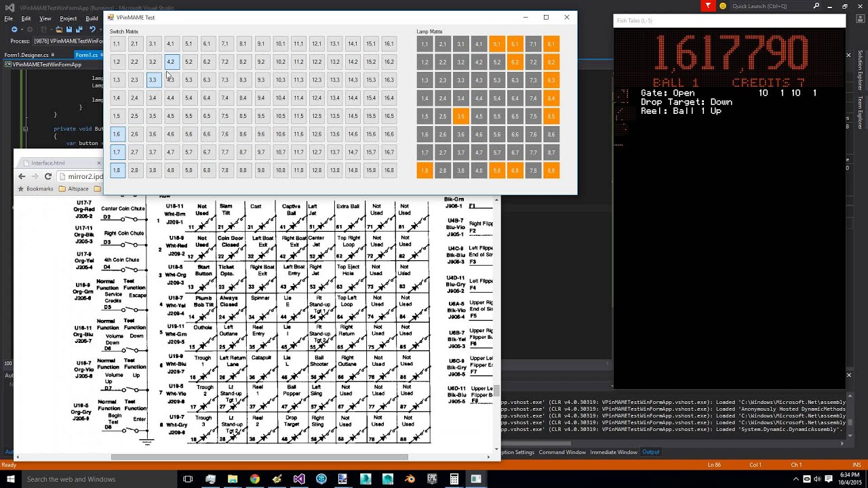
Task: Click lamp 3,5 in the Lamp Matrix
Action: click(x=461, y=116)
